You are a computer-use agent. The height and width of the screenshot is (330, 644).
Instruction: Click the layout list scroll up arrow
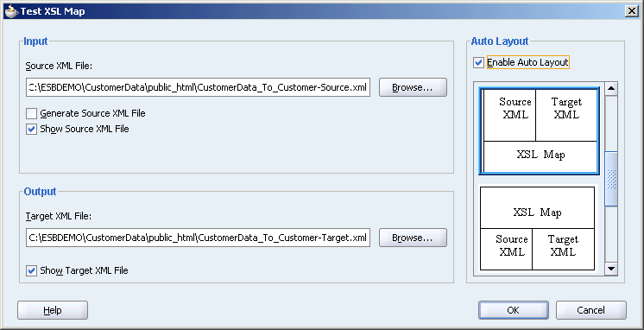[611, 89]
